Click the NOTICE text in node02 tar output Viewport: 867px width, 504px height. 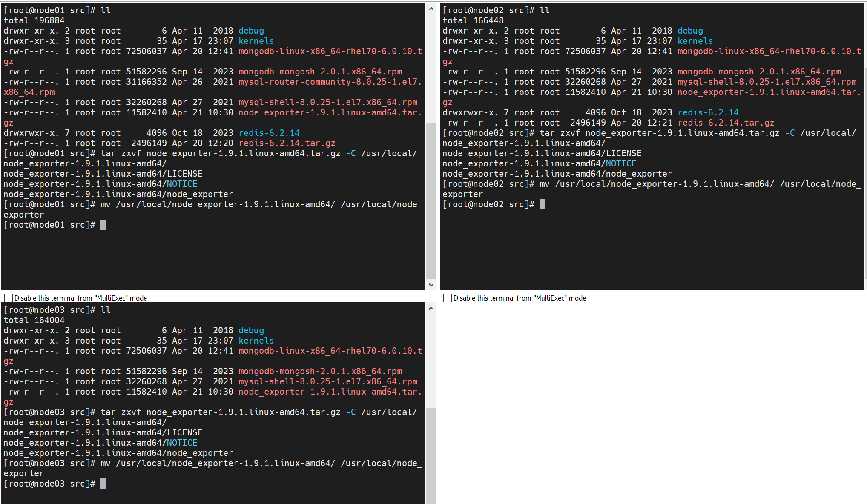(x=621, y=163)
